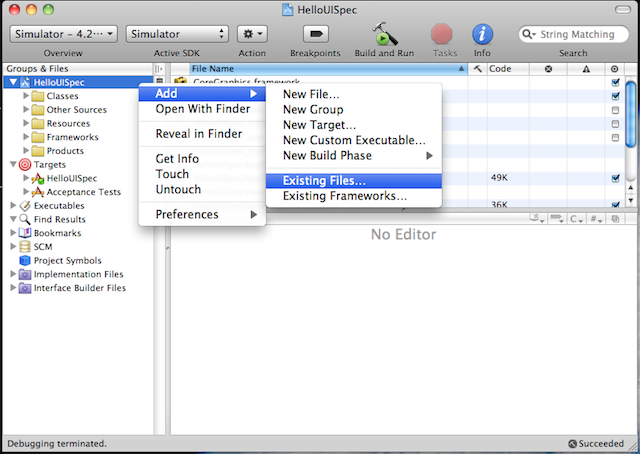The height and width of the screenshot is (454, 640).
Task: Choose New File... menu item
Action: click(x=353, y=94)
